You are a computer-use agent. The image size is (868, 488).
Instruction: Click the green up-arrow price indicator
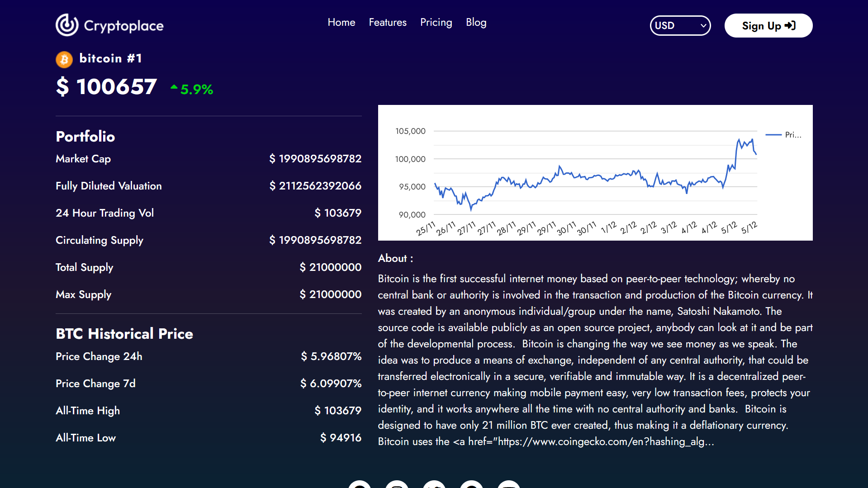point(174,87)
